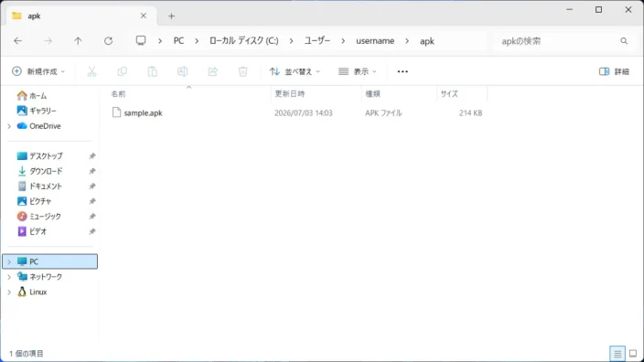This screenshot has width=644, height=362.
Task: Open the 新規作成 dropdown
Action: click(x=38, y=71)
